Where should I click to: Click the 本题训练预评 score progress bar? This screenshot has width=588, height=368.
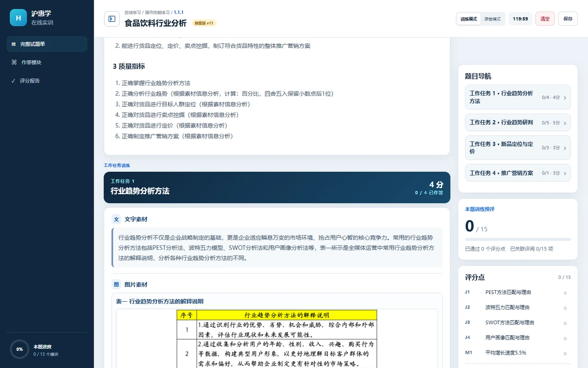coord(518,239)
